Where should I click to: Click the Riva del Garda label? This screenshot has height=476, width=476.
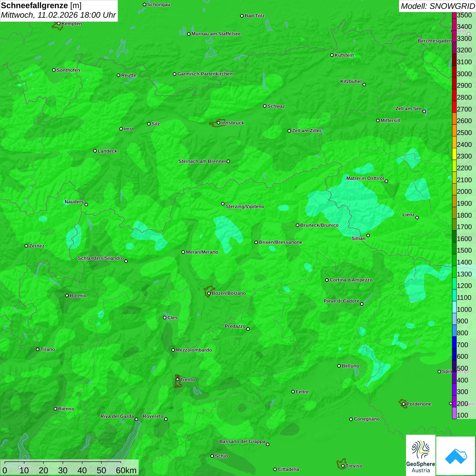point(117,416)
